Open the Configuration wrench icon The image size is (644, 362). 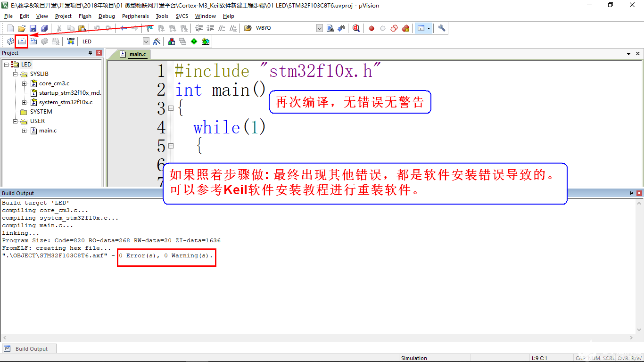pos(442,28)
